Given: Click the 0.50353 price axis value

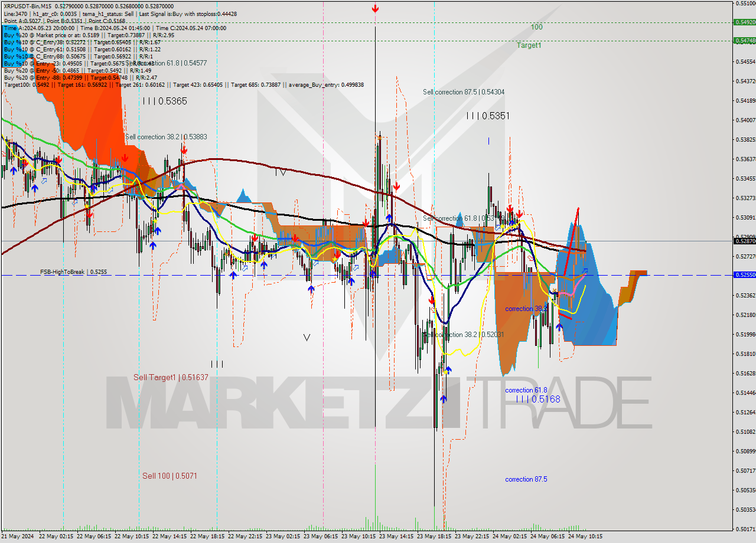Looking at the screenshot, I should [x=745, y=509].
